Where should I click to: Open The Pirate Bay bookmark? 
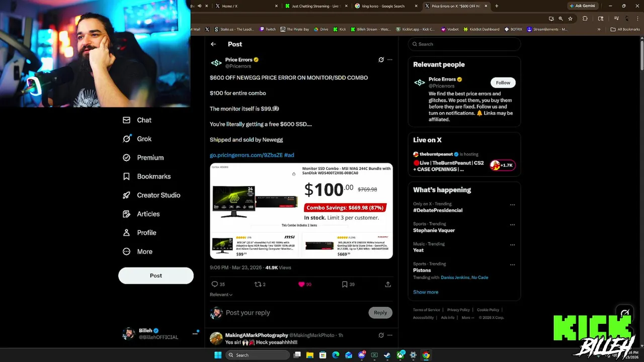(294, 29)
